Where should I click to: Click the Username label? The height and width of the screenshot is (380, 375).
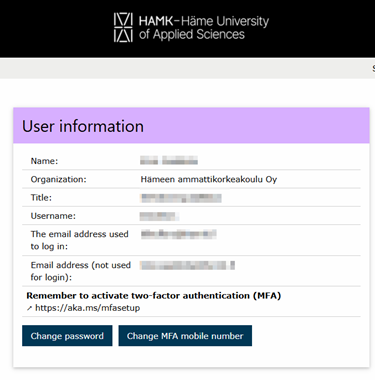pyautogui.click(x=53, y=216)
